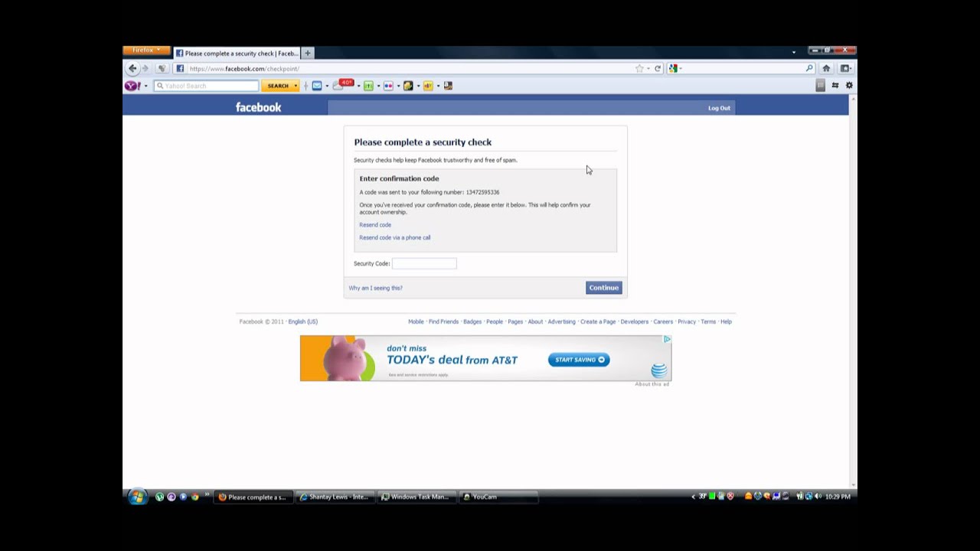Click START SAVING in the AT&T ad

pyautogui.click(x=579, y=360)
